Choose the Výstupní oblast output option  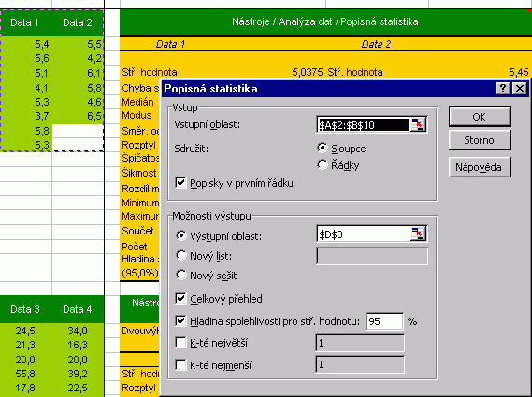[x=181, y=235]
